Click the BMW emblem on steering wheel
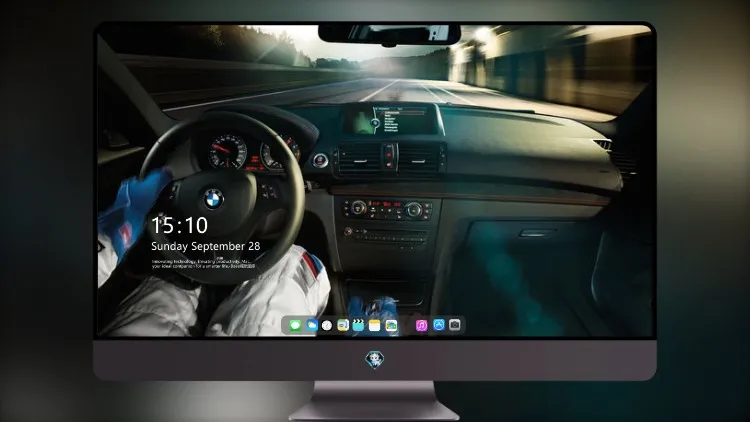750x422 pixels. coord(214,200)
